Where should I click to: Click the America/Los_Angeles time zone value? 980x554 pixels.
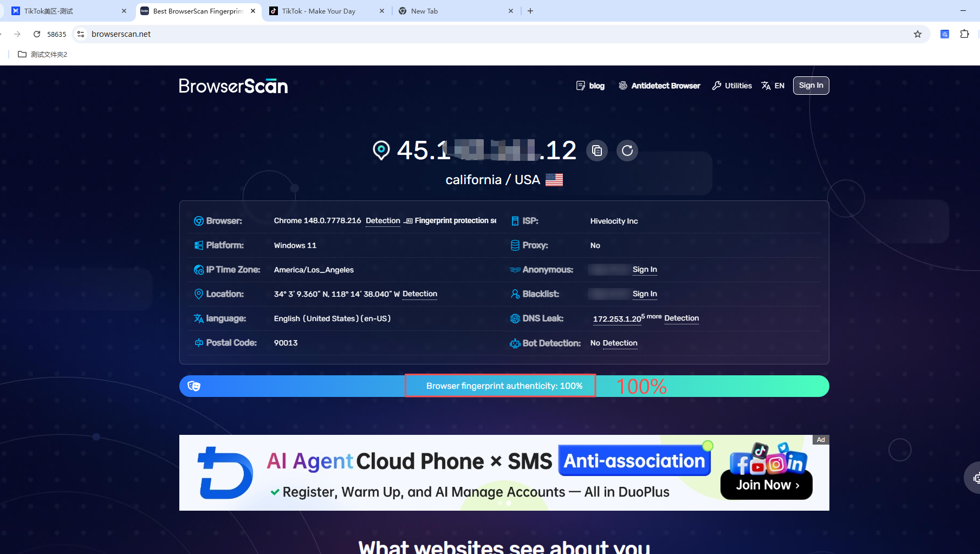click(314, 270)
